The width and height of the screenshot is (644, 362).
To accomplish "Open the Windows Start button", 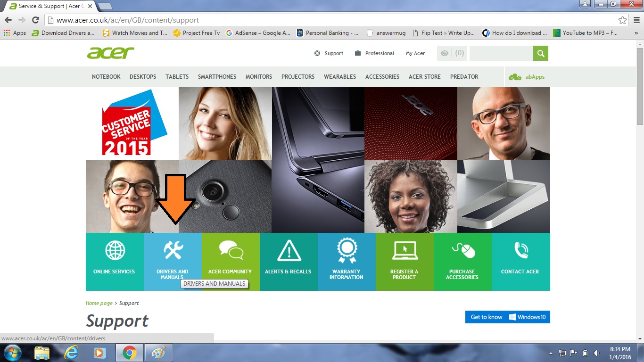I will point(12,353).
